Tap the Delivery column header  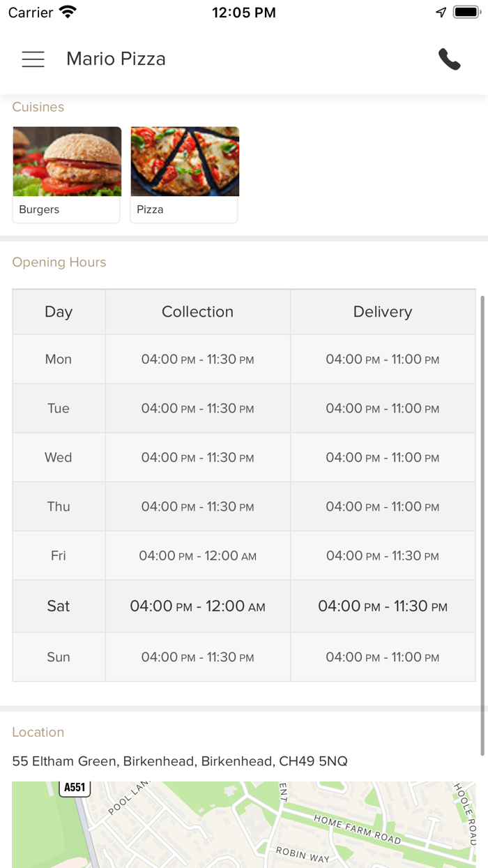(x=382, y=312)
